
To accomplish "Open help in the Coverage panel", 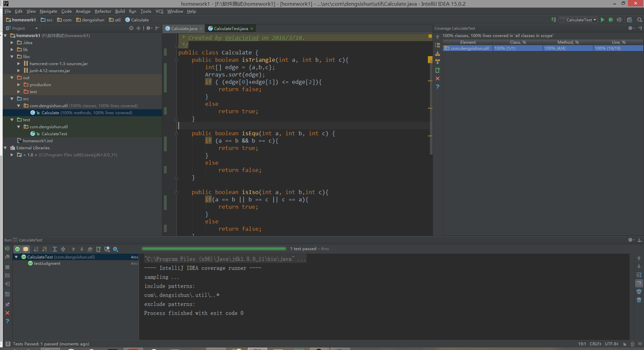I will pos(438,87).
